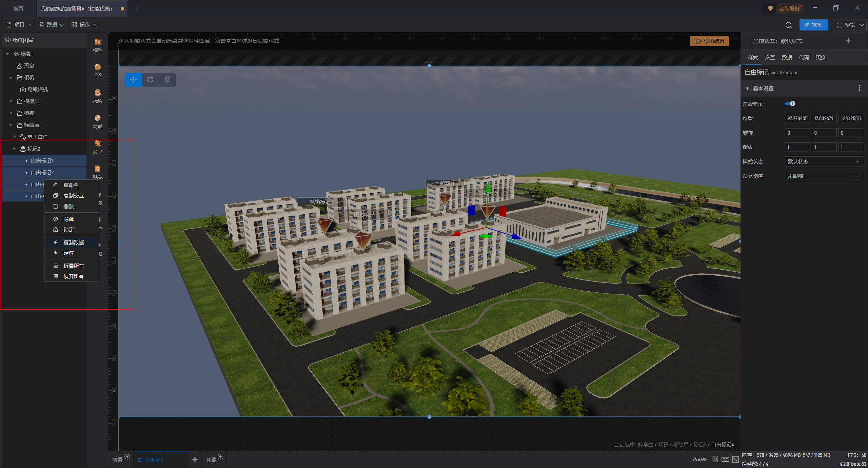This screenshot has width=868, height=468.
Task: Click the 发布 publish button
Action: (x=813, y=25)
